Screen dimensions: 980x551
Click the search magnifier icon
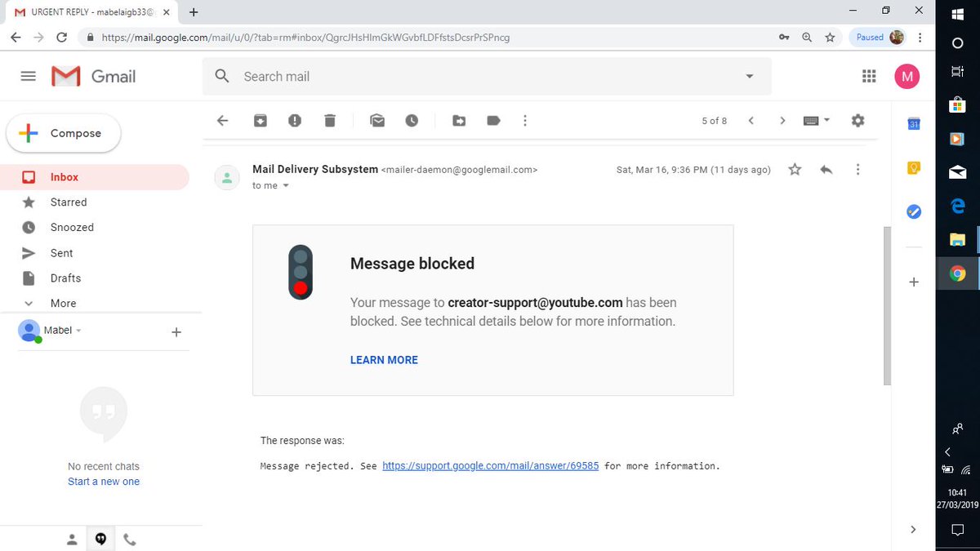[x=222, y=76]
